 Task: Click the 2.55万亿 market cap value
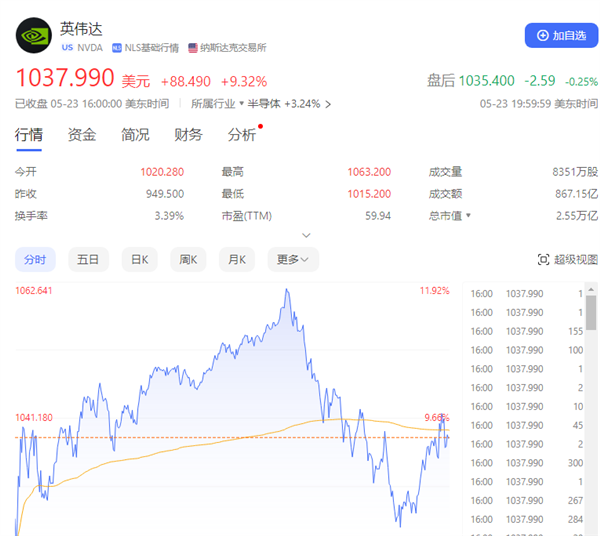coord(577,216)
